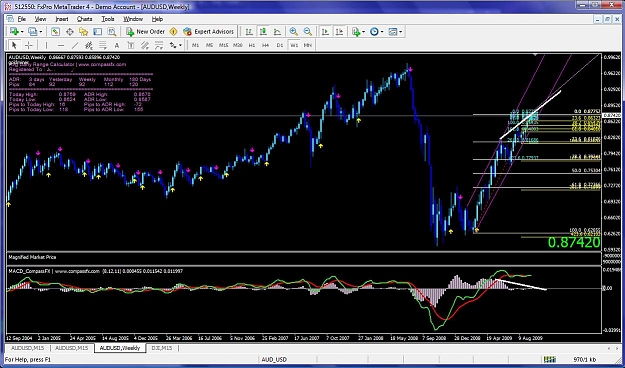
Task: Open the Profiles icon
Action: pos(32,31)
